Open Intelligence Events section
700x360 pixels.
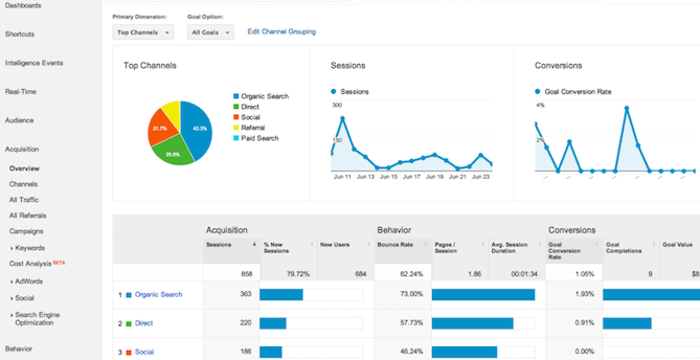pyautogui.click(x=34, y=63)
